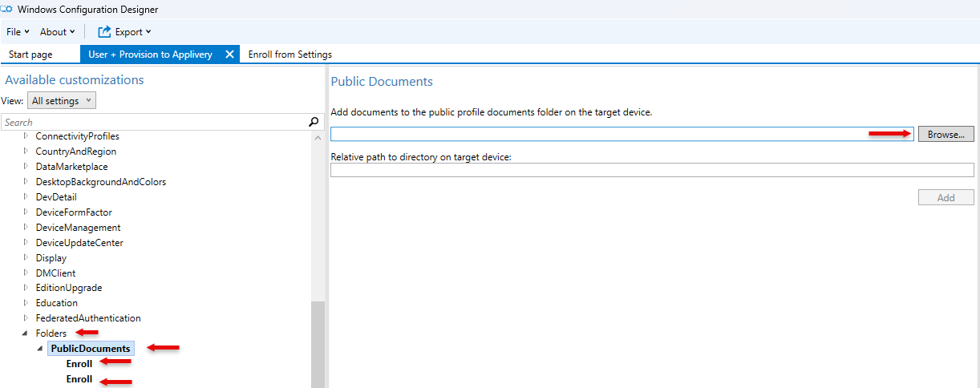Click the Windows Configuration Designer app icon
The width and height of the screenshot is (980, 388).
6,9
